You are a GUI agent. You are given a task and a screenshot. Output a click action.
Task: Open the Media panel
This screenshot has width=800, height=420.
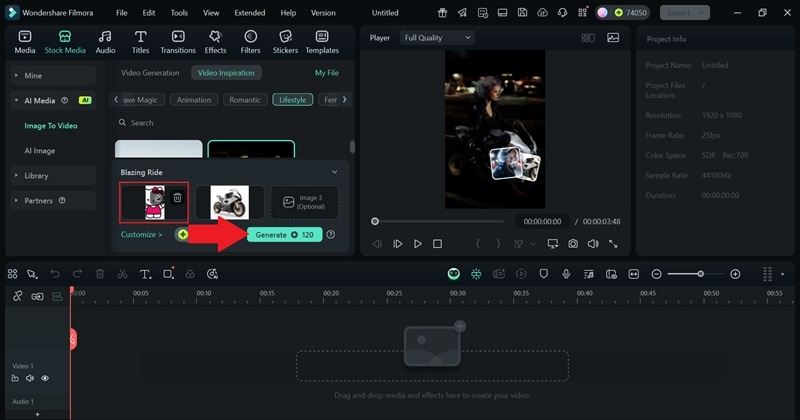[x=24, y=42]
